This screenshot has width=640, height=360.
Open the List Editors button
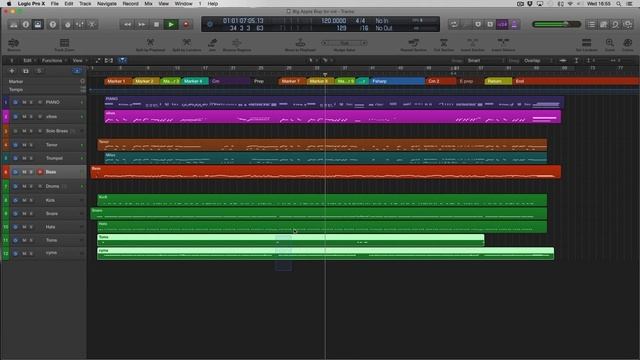[x=591, y=24]
